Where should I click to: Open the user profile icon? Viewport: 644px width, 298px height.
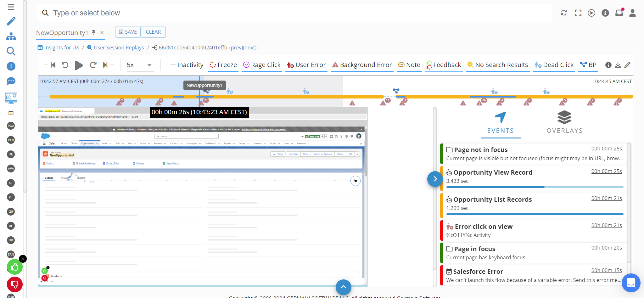pyautogui.click(x=633, y=13)
